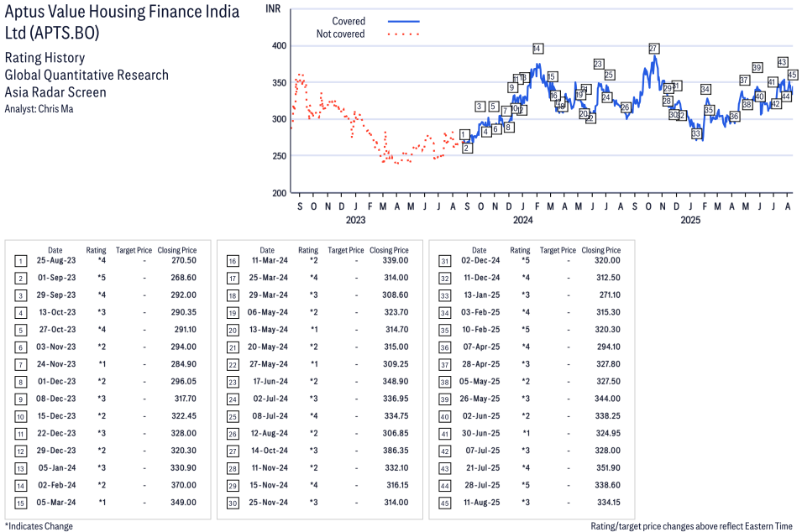The height and width of the screenshot is (532, 802).
Task: Select chart marker 35 on the graph
Action: coord(709,110)
